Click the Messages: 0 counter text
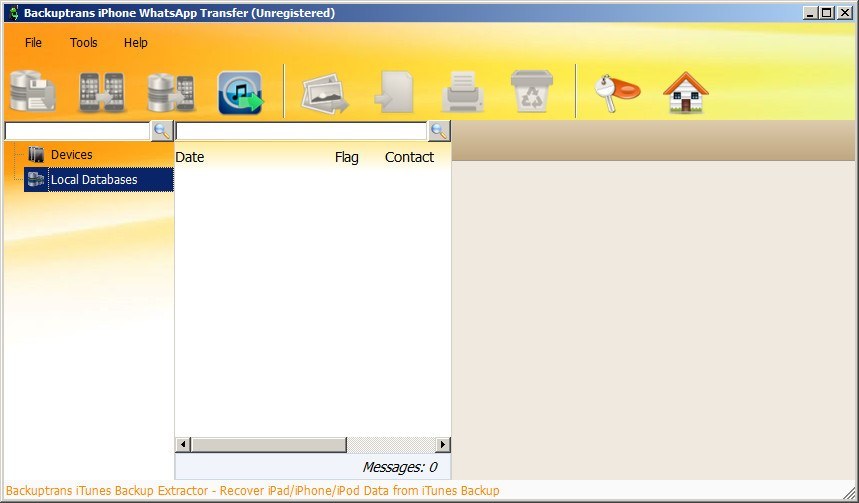 (x=399, y=467)
